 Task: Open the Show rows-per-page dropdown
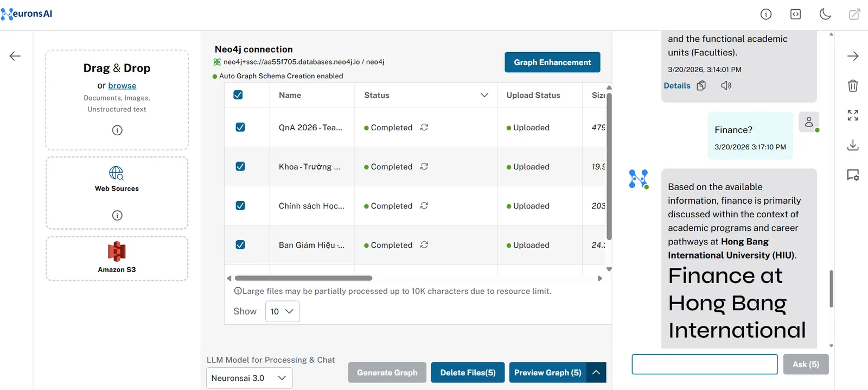point(282,311)
